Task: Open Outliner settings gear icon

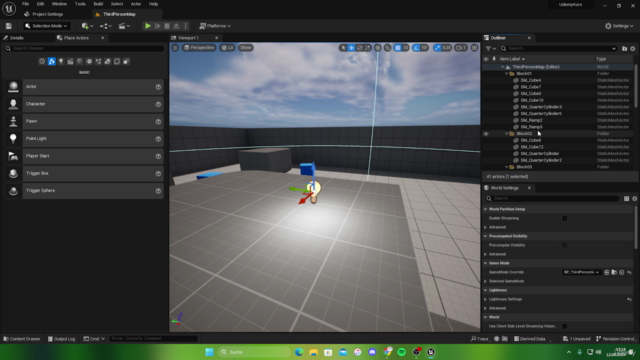Action: coord(633,49)
